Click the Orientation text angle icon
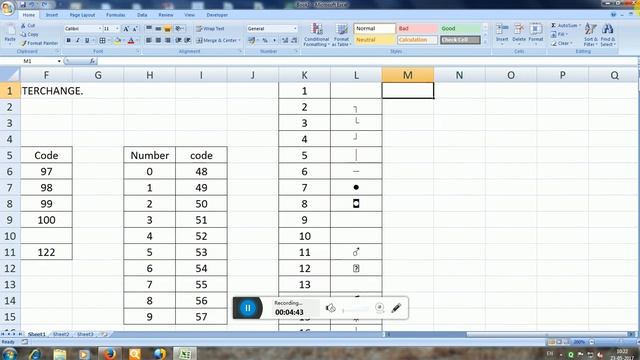Image resolution: width=640 pixels, height=360 pixels. pyautogui.click(x=178, y=29)
